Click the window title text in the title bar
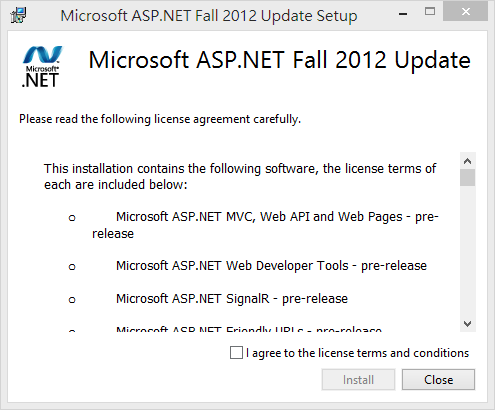This screenshot has height=410, width=495. pyautogui.click(x=209, y=16)
